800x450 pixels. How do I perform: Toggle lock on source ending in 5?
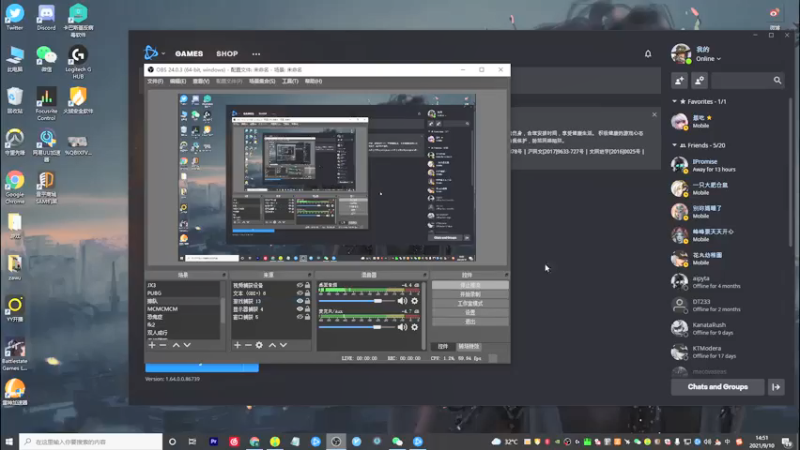click(x=307, y=317)
